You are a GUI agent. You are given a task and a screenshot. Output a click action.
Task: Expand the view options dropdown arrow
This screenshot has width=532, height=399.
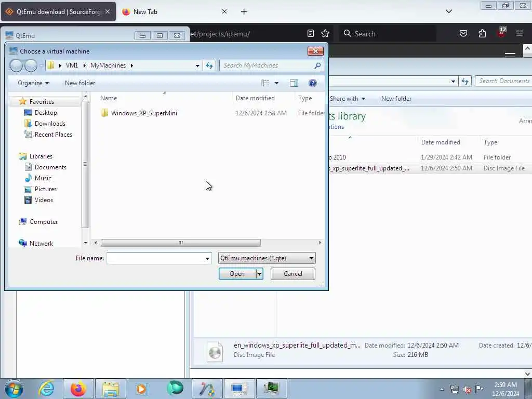pyautogui.click(x=276, y=83)
